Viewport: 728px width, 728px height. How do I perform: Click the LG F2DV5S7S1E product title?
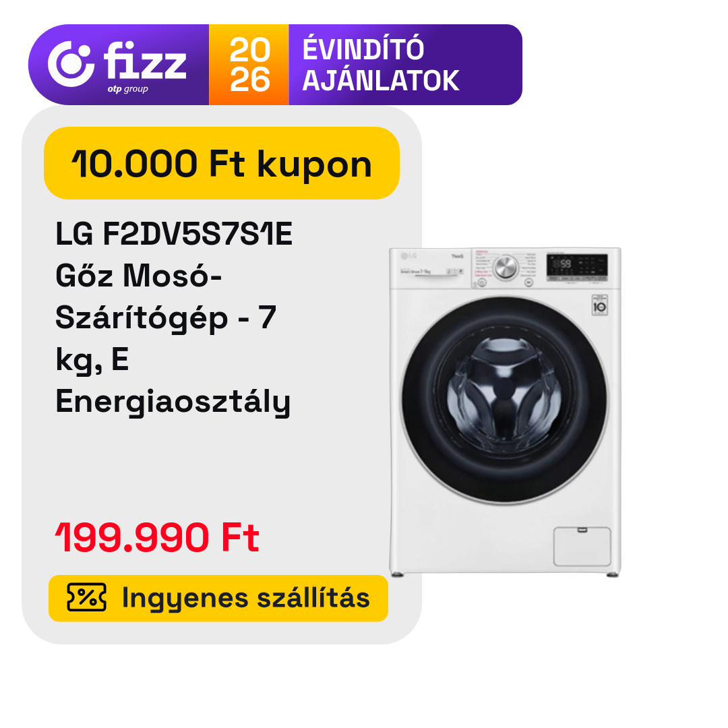click(174, 233)
